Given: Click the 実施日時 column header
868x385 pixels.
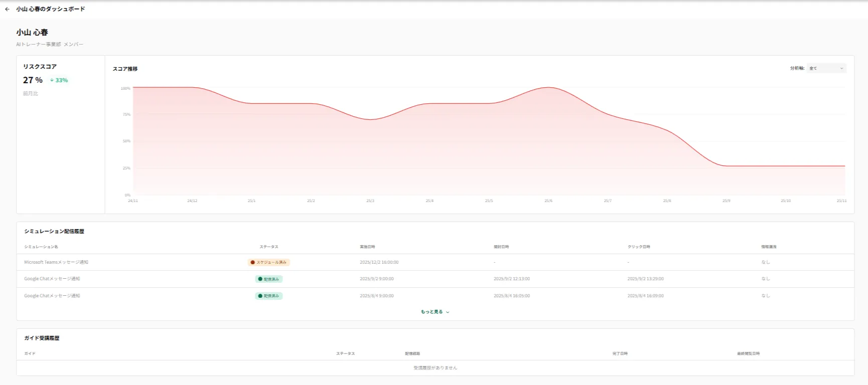Looking at the screenshot, I should (x=367, y=247).
